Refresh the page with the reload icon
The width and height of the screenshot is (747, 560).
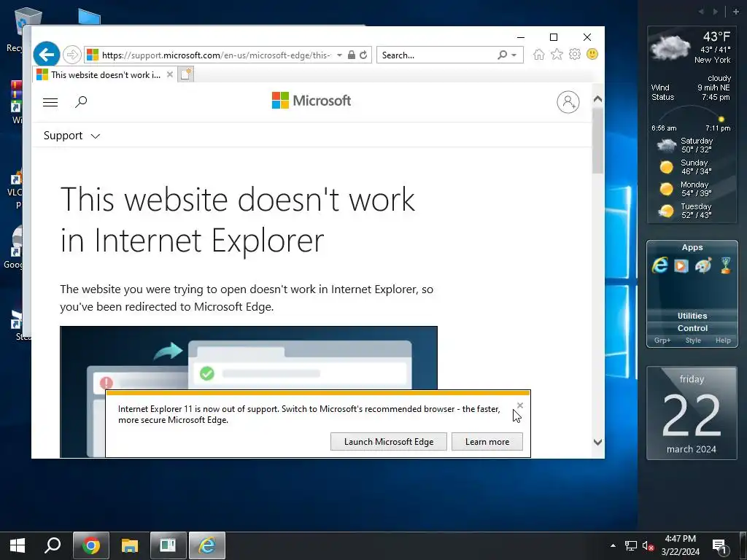point(363,55)
